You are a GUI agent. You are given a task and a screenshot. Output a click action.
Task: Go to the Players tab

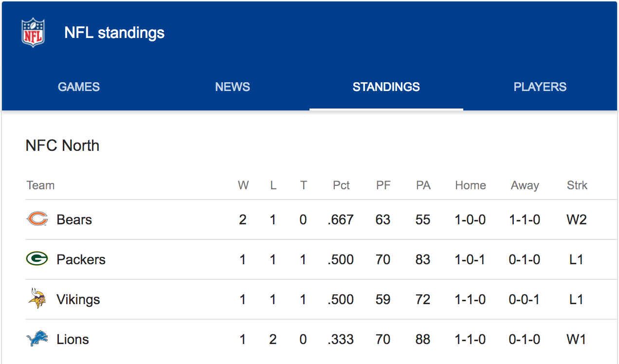click(540, 87)
